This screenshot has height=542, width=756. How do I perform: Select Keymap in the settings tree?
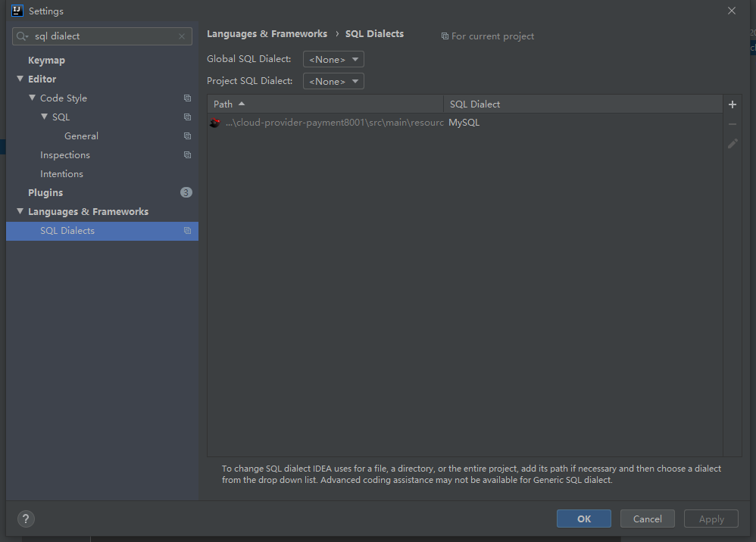[x=46, y=61]
